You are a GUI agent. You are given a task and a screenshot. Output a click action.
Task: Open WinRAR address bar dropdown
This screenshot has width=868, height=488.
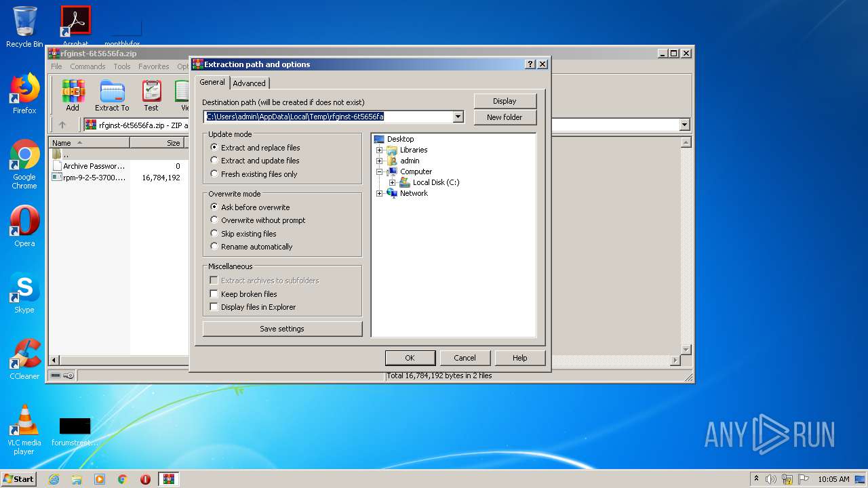click(x=684, y=125)
